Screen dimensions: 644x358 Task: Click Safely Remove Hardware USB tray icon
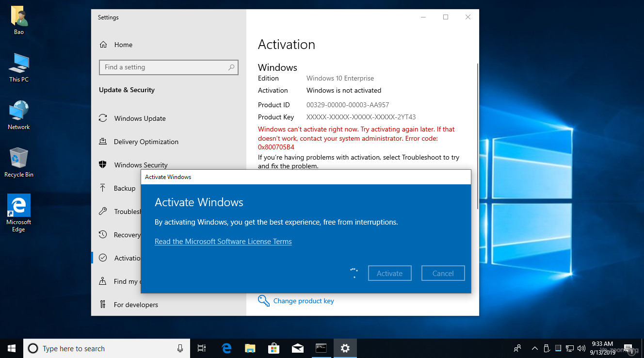[547, 348]
